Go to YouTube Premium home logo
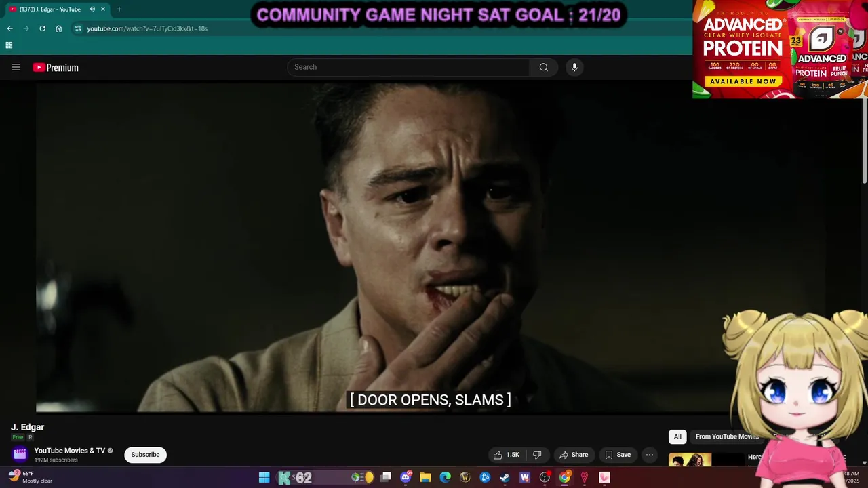 tap(56, 67)
